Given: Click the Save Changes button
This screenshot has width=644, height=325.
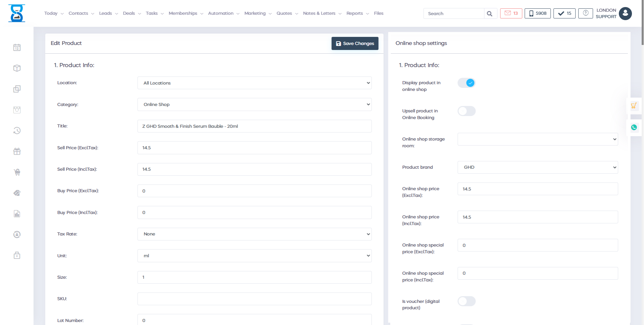Looking at the screenshot, I should (355, 44).
